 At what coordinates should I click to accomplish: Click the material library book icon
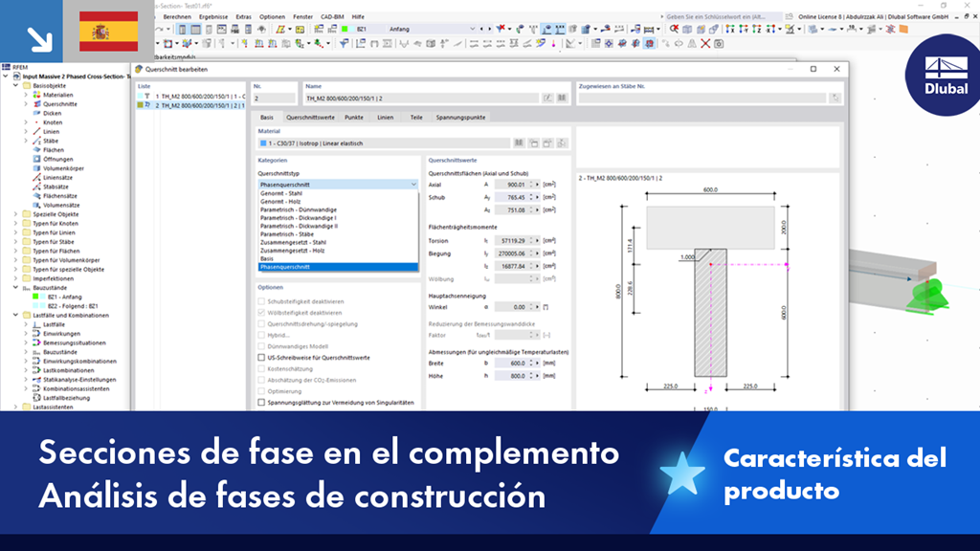[x=519, y=143]
